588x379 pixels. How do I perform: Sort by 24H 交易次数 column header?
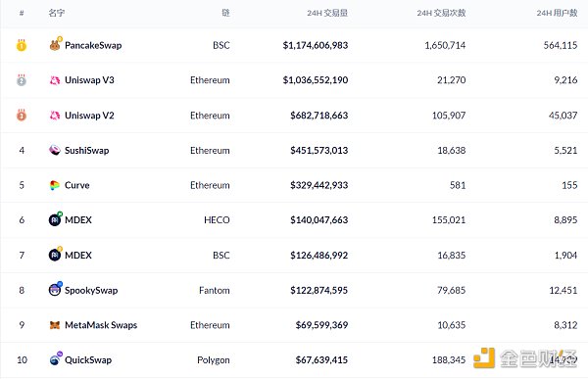[x=441, y=13]
